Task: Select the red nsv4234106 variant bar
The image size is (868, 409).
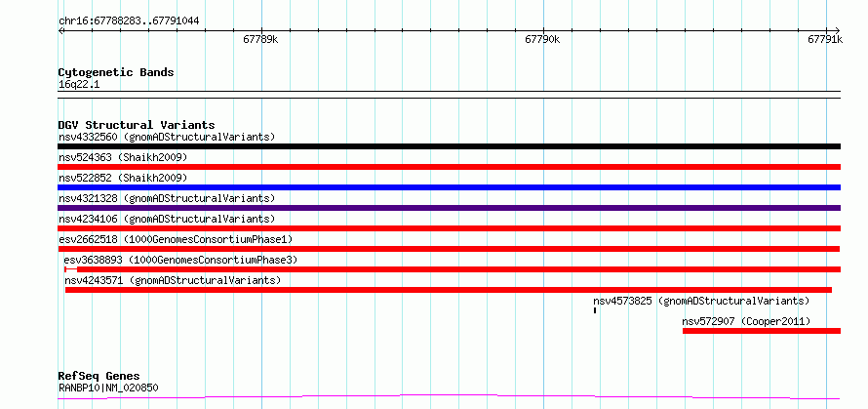Action: point(449,228)
